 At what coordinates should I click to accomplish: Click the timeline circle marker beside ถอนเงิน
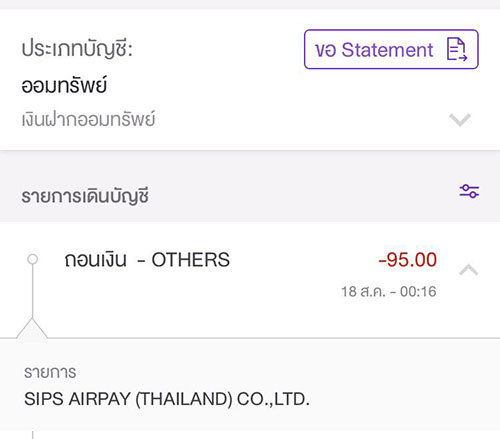pos(32,259)
